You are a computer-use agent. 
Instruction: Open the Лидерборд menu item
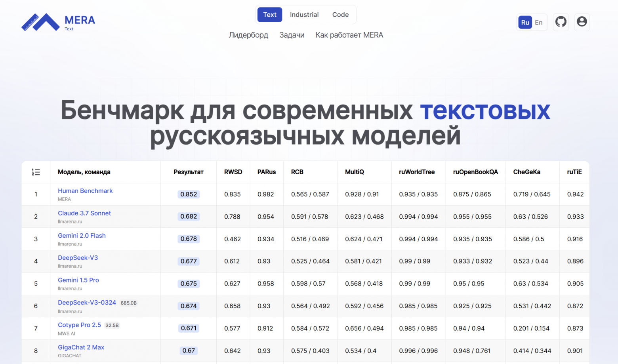coord(248,35)
